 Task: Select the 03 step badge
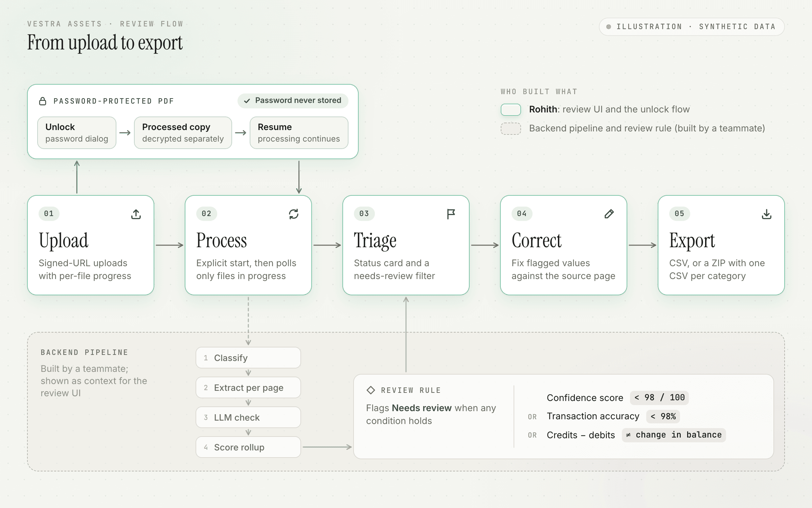(364, 214)
